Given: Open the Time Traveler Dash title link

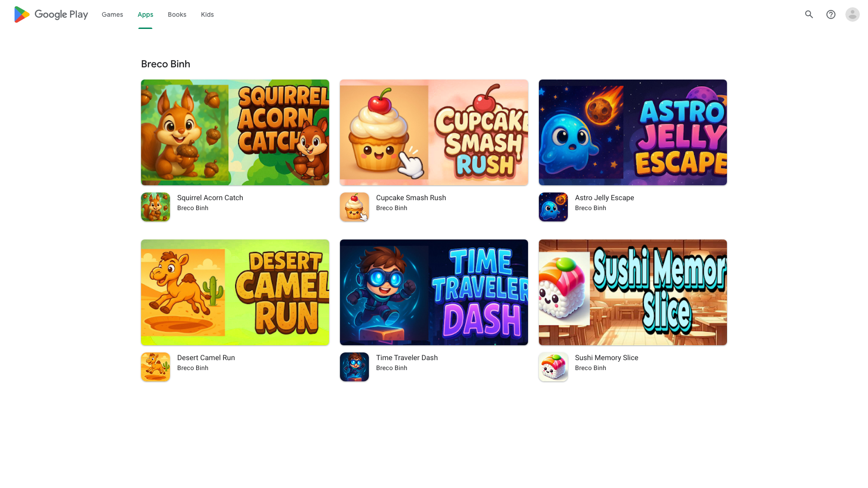Looking at the screenshot, I should tap(407, 358).
